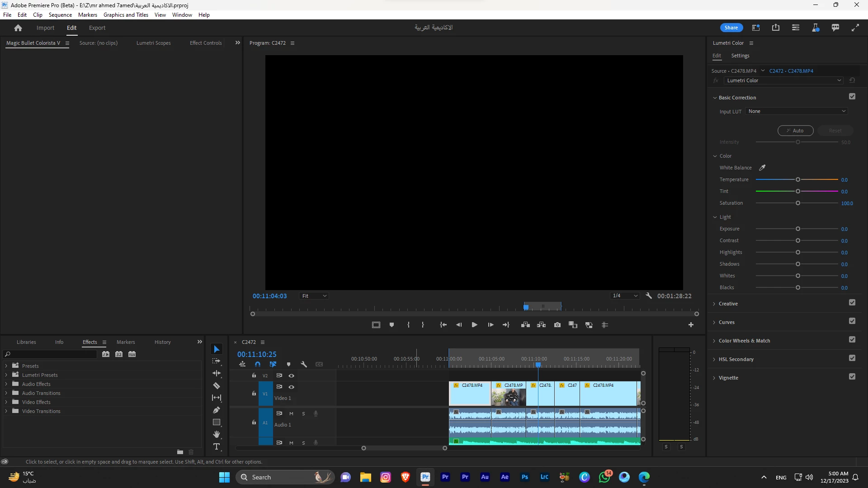Click the Share button
868x488 pixels.
click(731, 28)
